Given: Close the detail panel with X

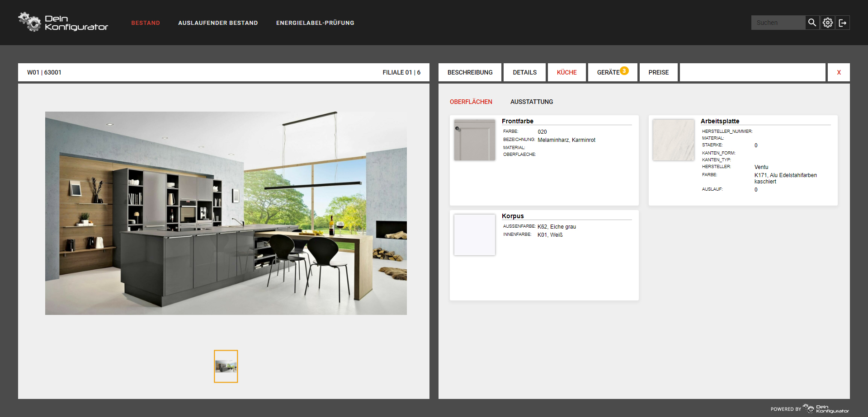Looking at the screenshot, I should point(839,72).
